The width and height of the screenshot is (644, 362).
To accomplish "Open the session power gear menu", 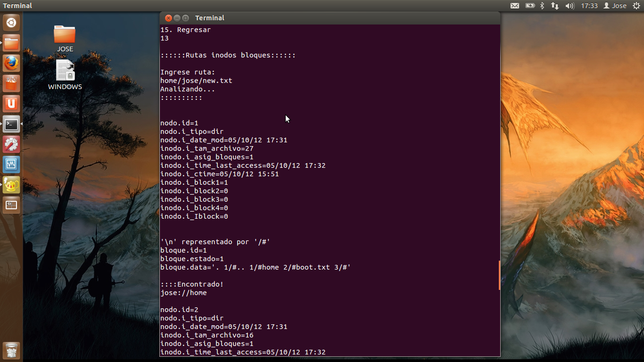I will pyautogui.click(x=636, y=6).
